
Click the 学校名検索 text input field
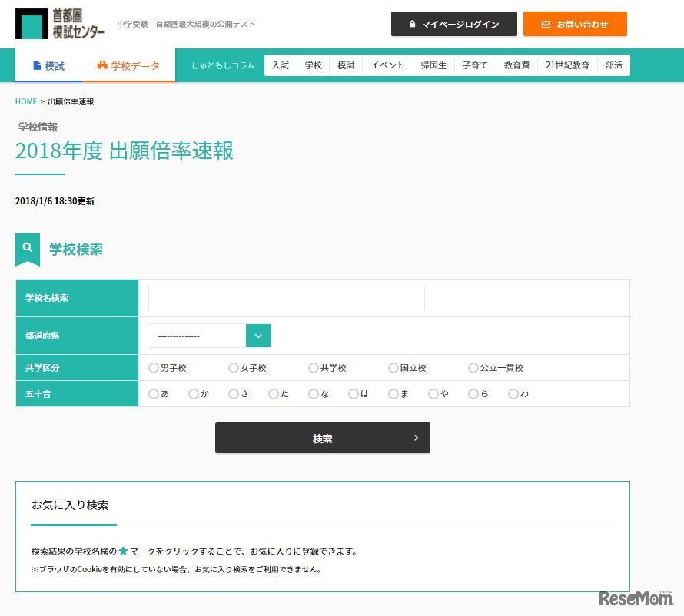pyautogui.click(x=286, y=298)
